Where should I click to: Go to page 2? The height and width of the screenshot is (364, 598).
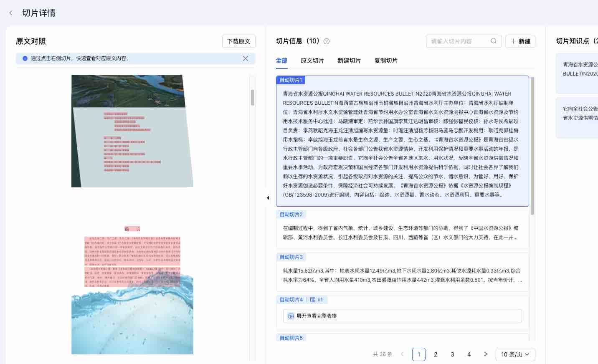pyautogui.click(x=436, y=354)
